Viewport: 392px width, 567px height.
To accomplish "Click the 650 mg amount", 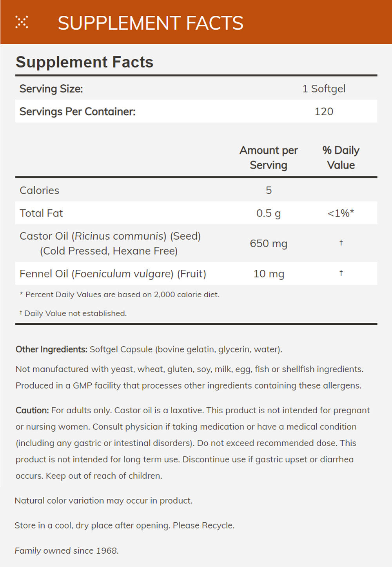I will pos(269,244).
